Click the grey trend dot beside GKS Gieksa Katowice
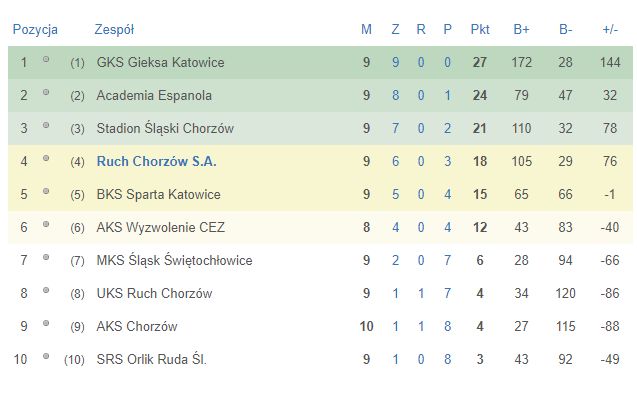Image resolution: width=637 pixels, height=394 pixels. click(x=46, y=59)
